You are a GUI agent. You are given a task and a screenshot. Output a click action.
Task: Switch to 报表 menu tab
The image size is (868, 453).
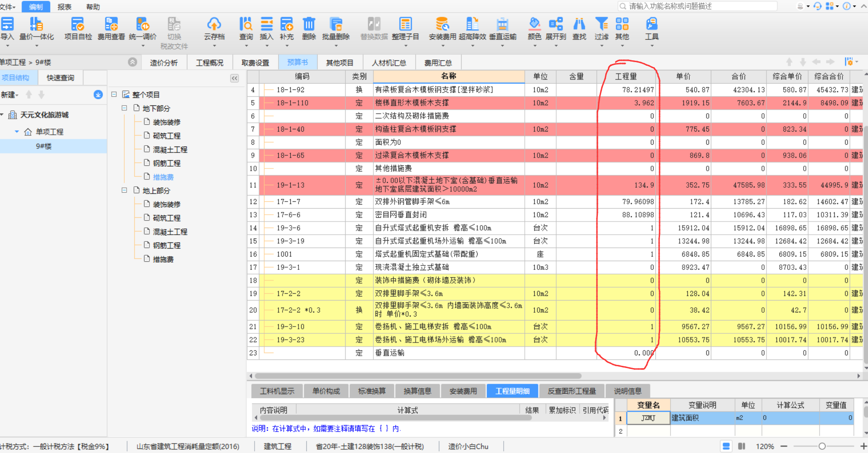pos(64,7)
